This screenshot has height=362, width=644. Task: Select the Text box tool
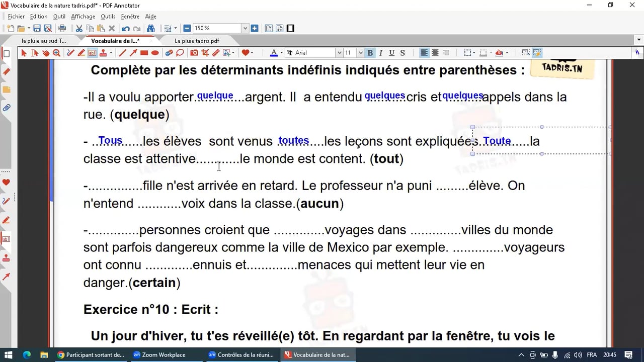92,53
